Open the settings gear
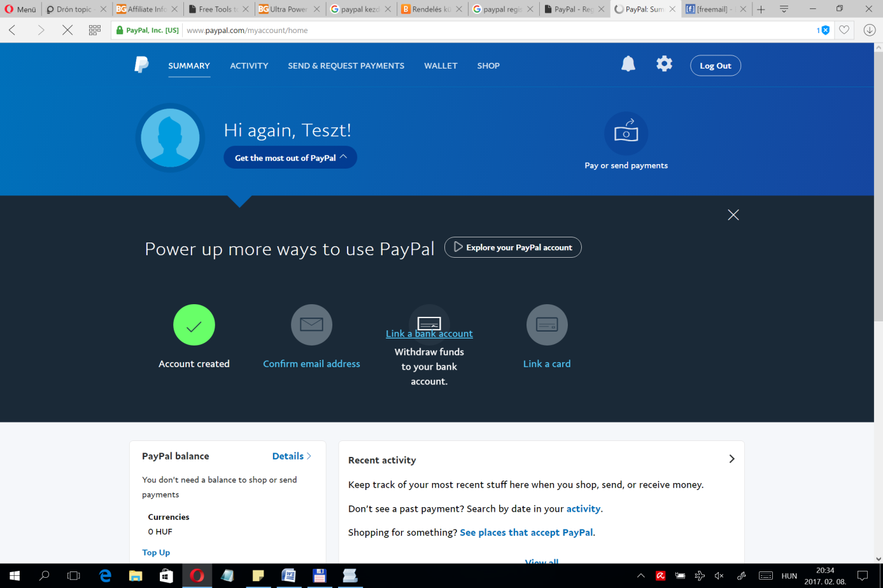 pos(664,64)
